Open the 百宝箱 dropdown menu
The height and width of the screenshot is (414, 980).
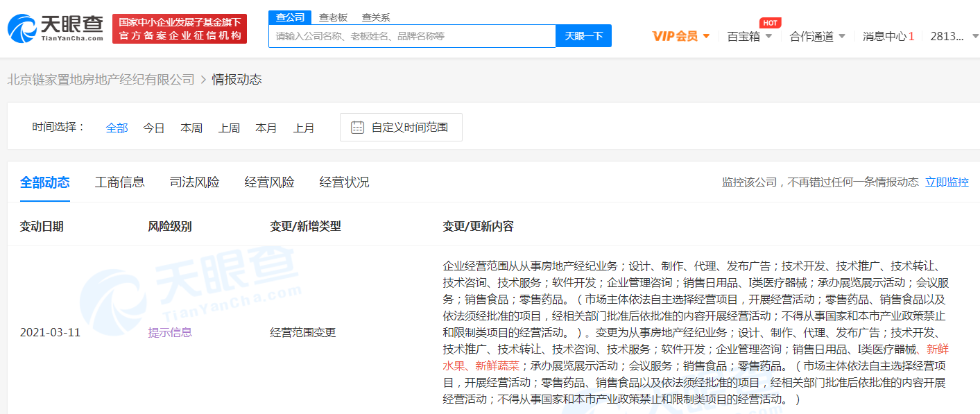click(749, 36)
